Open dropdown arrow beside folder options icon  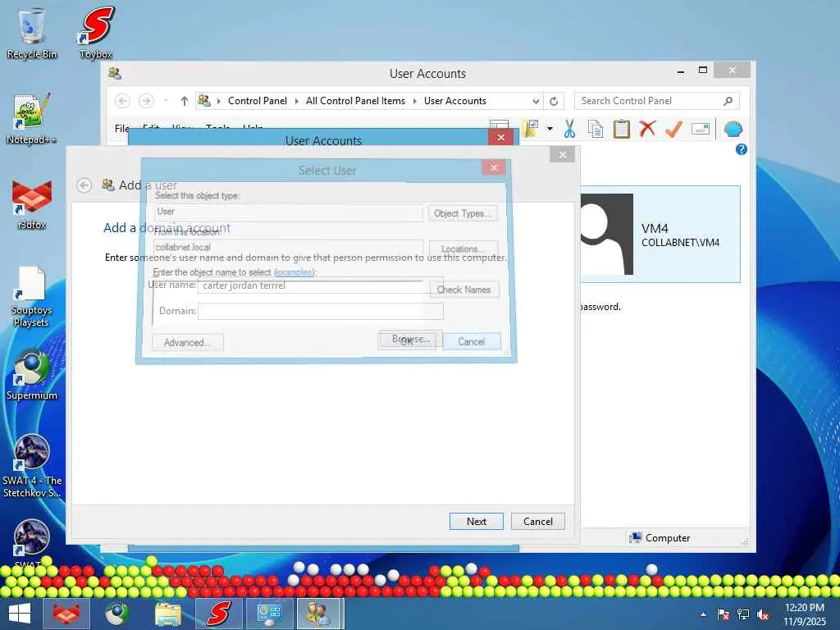pos(550,129)
